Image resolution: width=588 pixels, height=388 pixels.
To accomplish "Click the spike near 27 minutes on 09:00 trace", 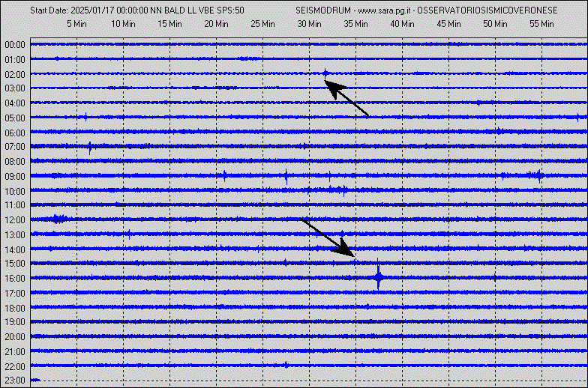I will (286, 176).
